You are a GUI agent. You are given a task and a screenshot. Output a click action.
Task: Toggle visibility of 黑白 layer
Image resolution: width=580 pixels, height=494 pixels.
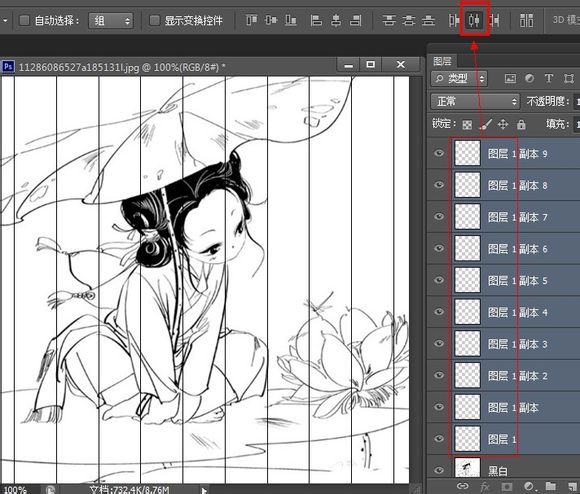(439, 470)
